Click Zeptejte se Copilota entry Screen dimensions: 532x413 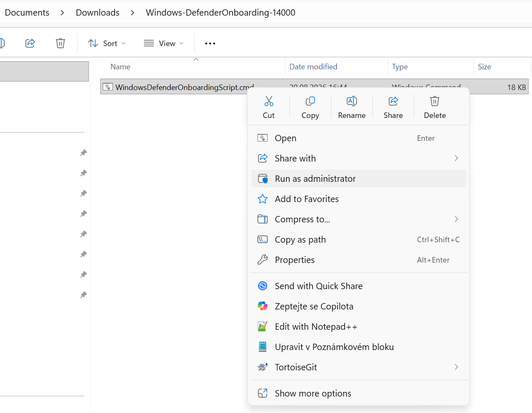(359, 306)
